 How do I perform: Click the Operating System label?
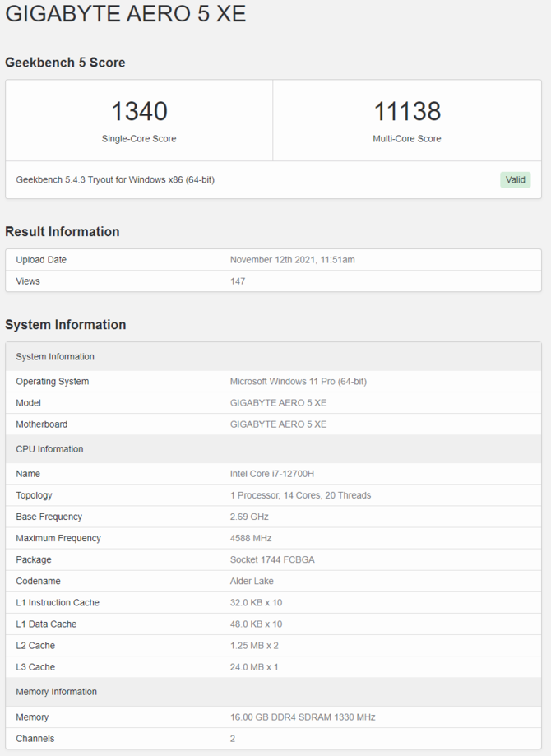coord(53,382)
